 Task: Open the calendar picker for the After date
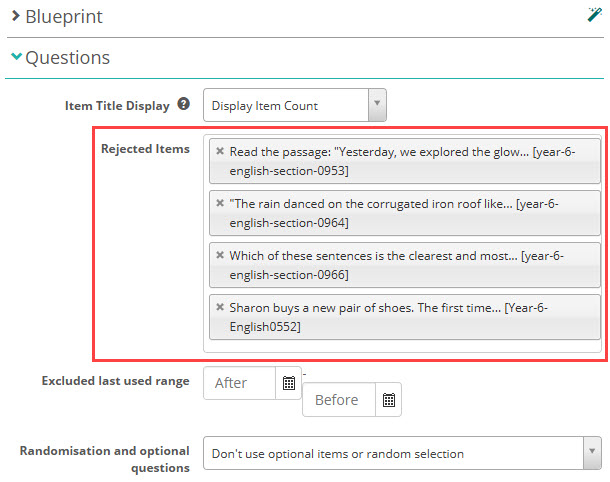[x=288, y=383]
